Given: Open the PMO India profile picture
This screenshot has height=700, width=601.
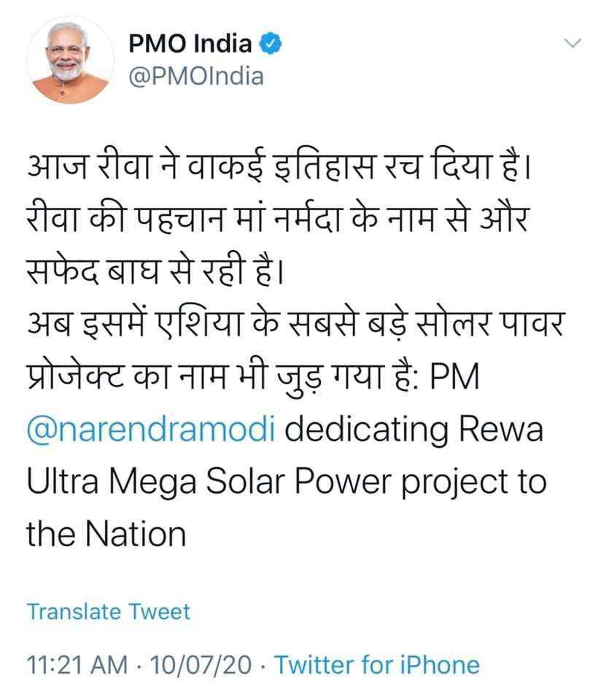Looking at the screenshot, I should pyautogui.click(x=70, y=60).
